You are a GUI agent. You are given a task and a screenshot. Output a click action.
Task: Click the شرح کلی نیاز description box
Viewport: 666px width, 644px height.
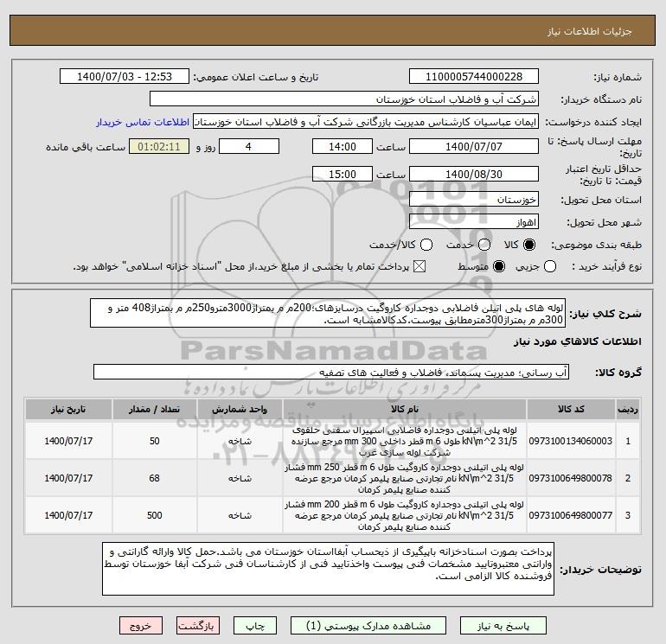click(x=328, y=313)
